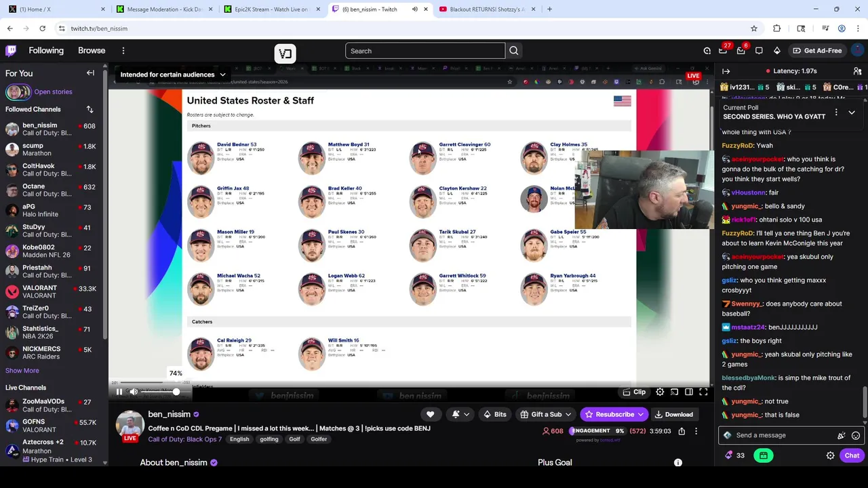Screen dimensions: 868x488
Task: Open GOFNS live channel in sidebar
Action: [x=53, y=426]
